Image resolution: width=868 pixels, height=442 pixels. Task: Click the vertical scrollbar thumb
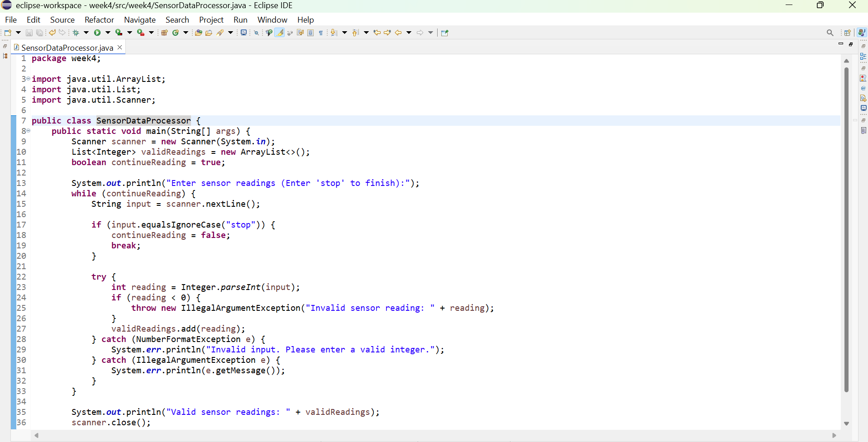point(846,229)
